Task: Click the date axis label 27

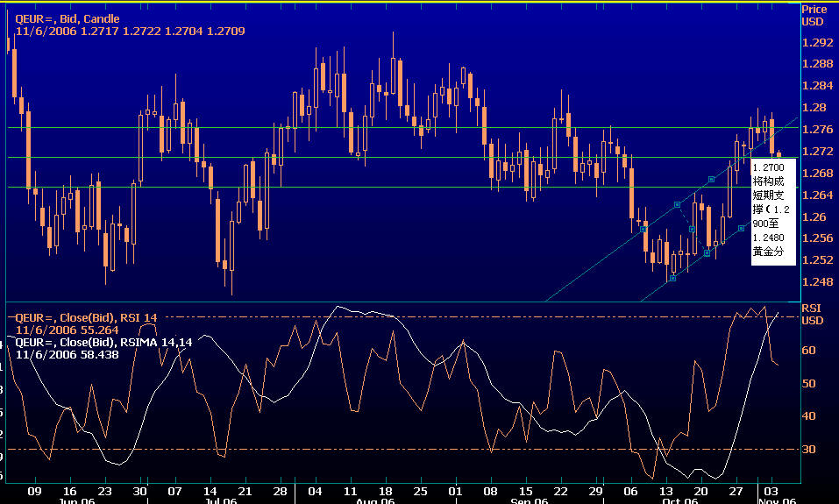Action: (736, 492)
